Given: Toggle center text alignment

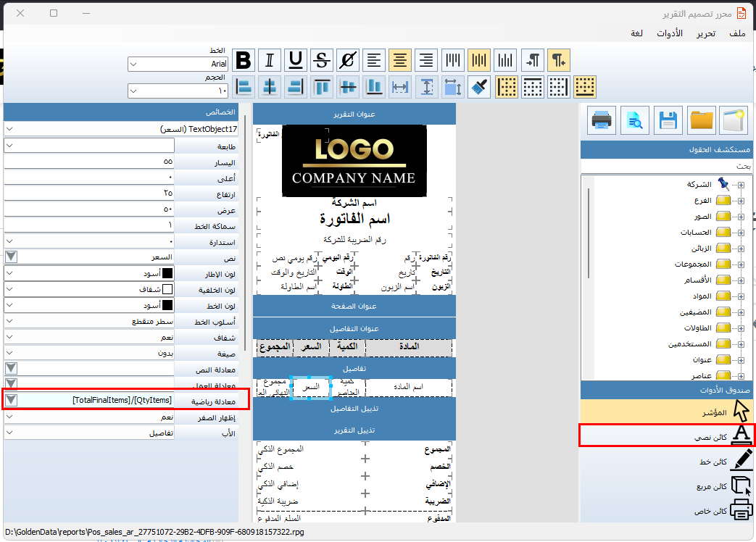Looking at the screenshot, I should click(x=400, y=60).
